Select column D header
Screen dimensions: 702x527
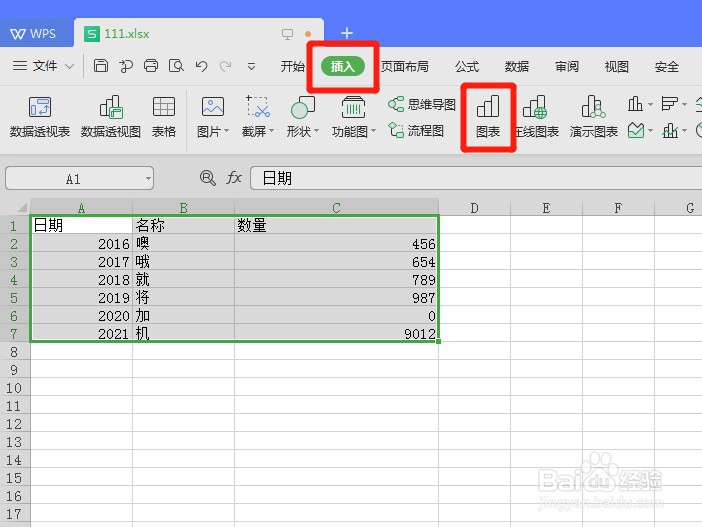tap(474, 207)
